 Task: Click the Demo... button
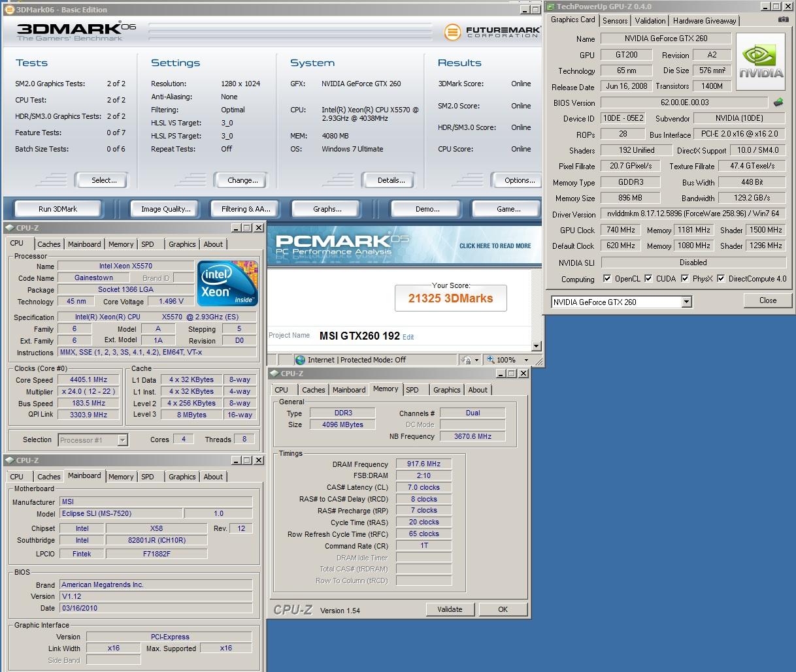coord(427,209)
